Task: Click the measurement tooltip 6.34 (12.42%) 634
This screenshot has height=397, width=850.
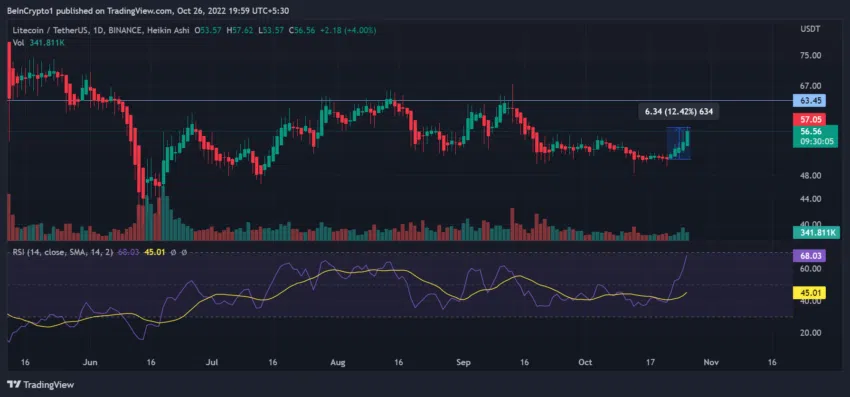Action: (678, 112)
